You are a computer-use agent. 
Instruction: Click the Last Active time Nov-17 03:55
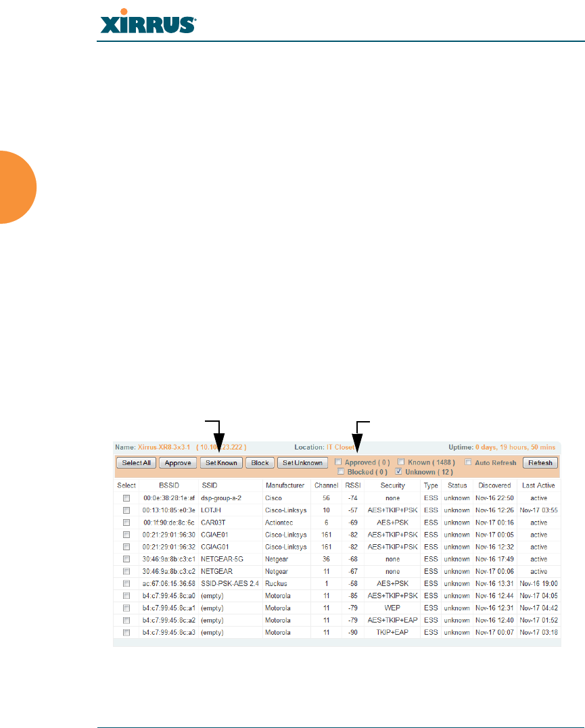(x=538, y=510)
